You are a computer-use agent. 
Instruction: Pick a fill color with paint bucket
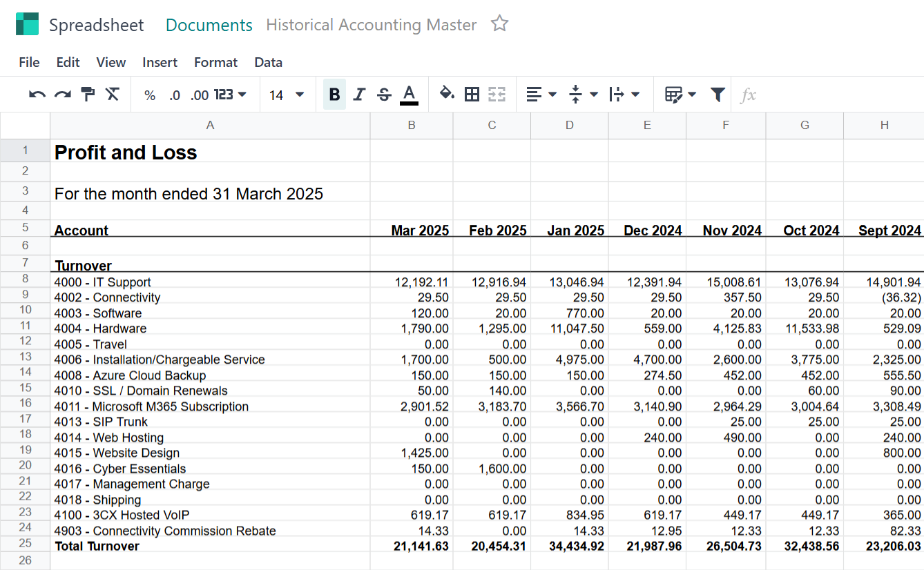(x=447, y=94)
